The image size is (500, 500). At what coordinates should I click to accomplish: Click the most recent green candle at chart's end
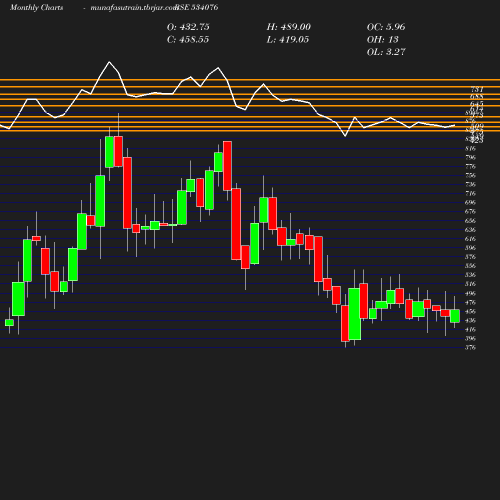455,316
